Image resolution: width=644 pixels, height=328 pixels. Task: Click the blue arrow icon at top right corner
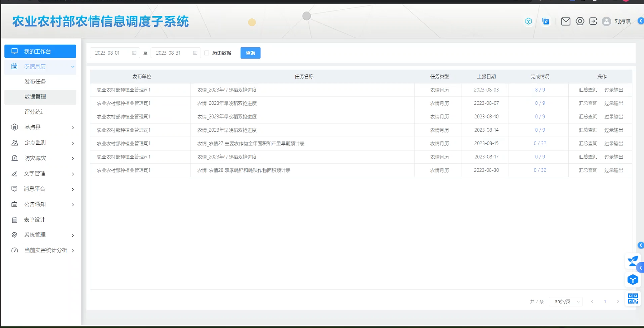click(x=641, y=21)
